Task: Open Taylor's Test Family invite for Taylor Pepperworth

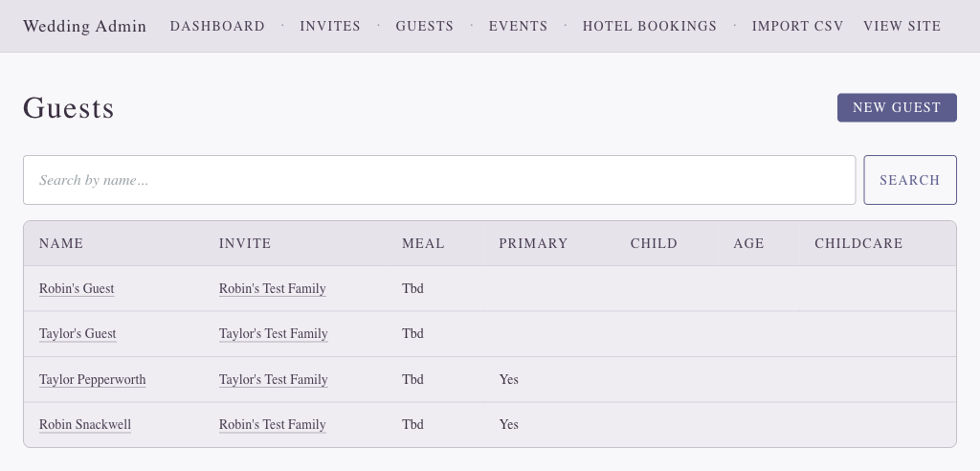Action: [273, 380]
